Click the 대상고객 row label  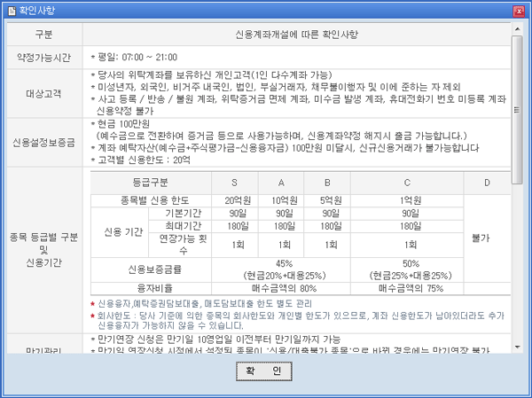[43, 92]
